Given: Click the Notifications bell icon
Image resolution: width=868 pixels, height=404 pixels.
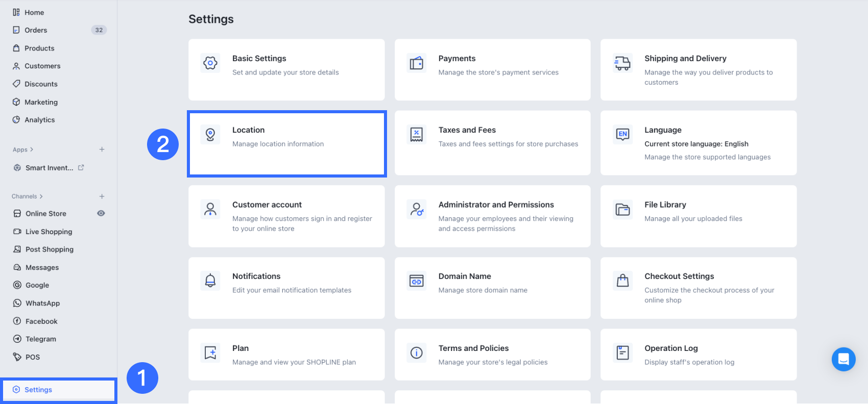Looking at the screenshot, I should click(210, 281).
